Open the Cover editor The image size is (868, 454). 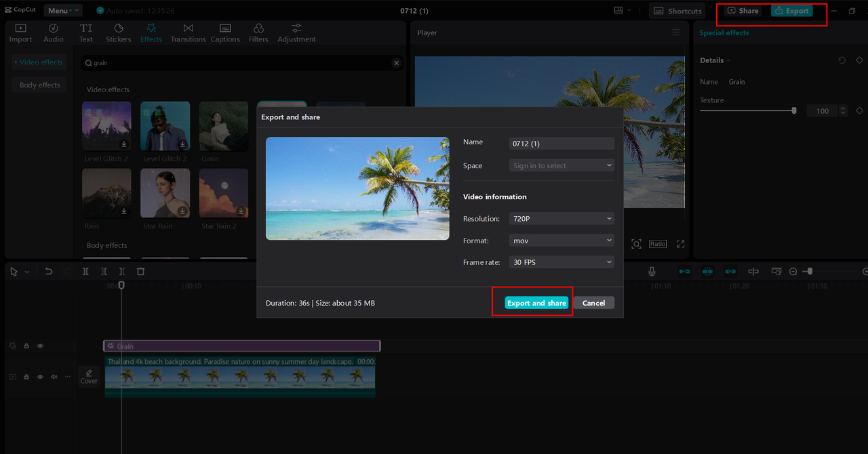[x=89, y=376]
